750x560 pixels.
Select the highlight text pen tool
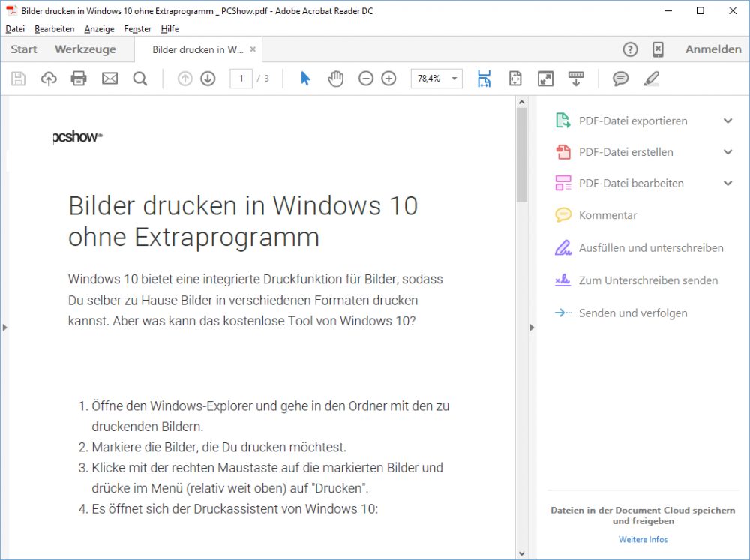[651, 79]
